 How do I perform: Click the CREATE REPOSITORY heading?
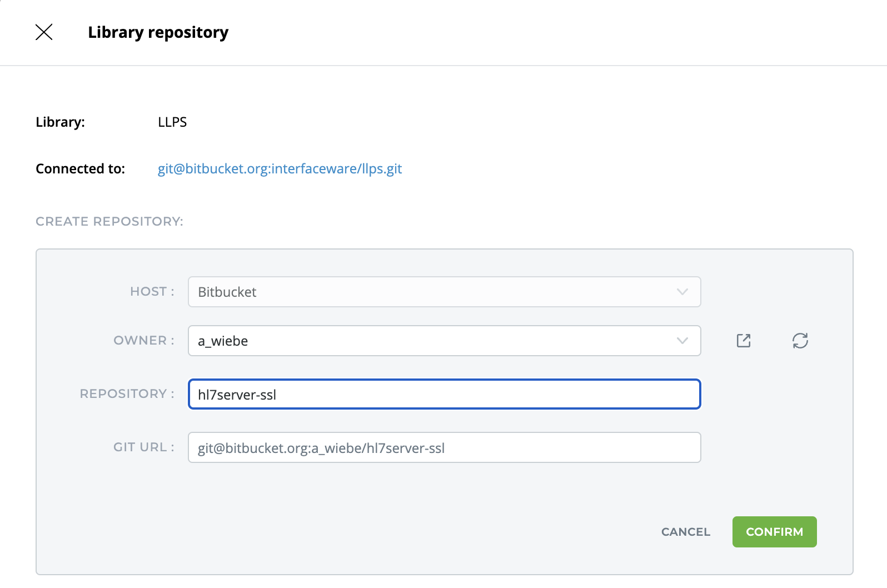pyautogui.click(x=109, y=222)
